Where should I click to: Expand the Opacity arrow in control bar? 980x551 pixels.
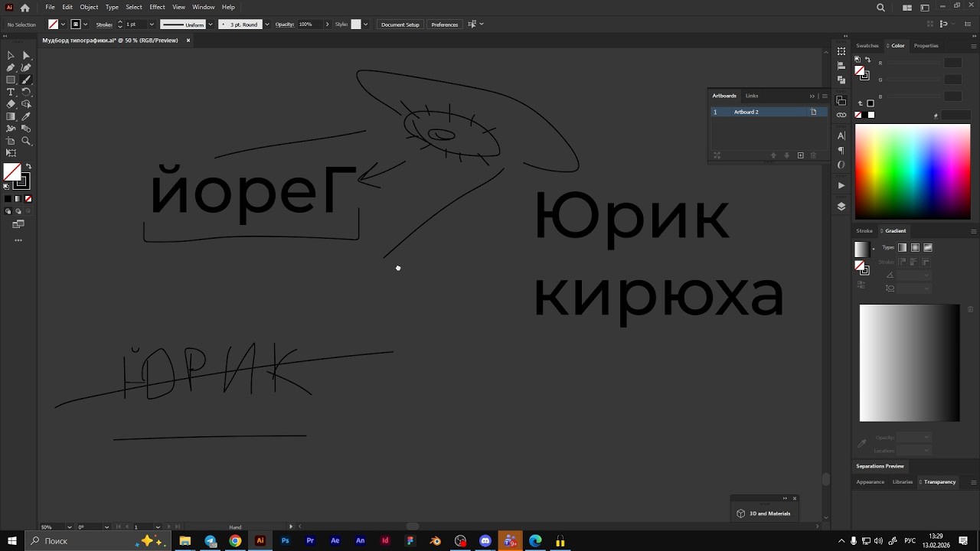328,24
